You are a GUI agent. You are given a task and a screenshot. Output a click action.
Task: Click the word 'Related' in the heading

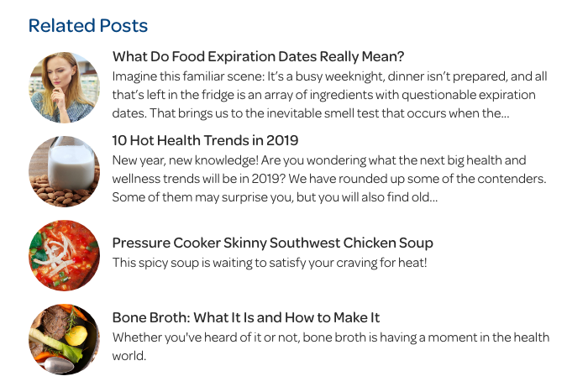[x=57, y=26]
